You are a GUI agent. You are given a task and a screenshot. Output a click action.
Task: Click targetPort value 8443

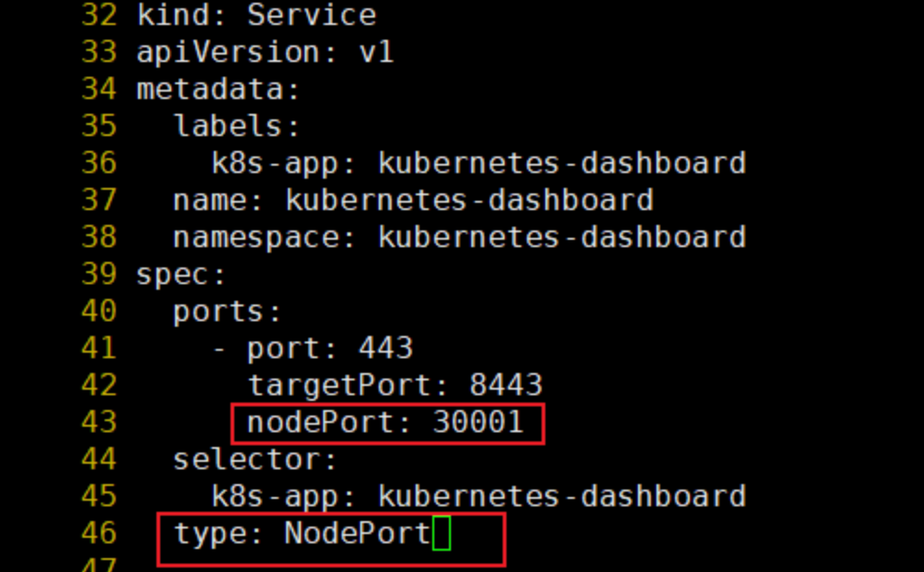point(506,386)
